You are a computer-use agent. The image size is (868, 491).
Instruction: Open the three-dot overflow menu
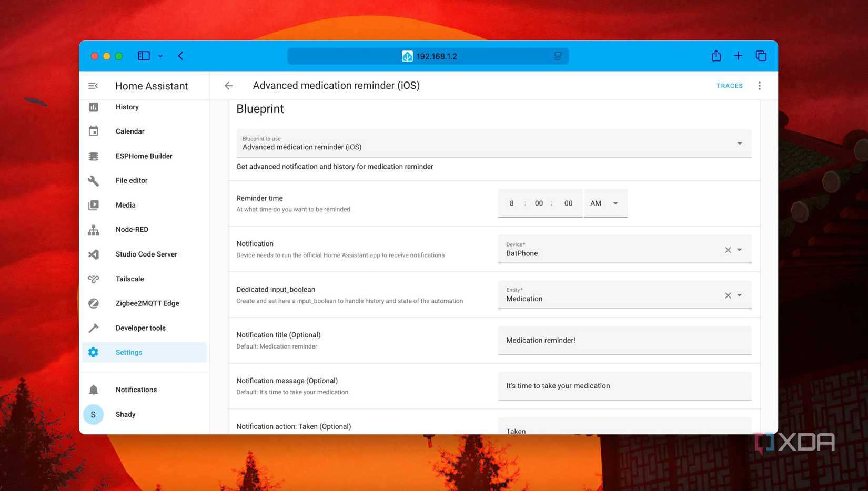tap(760, 85)
